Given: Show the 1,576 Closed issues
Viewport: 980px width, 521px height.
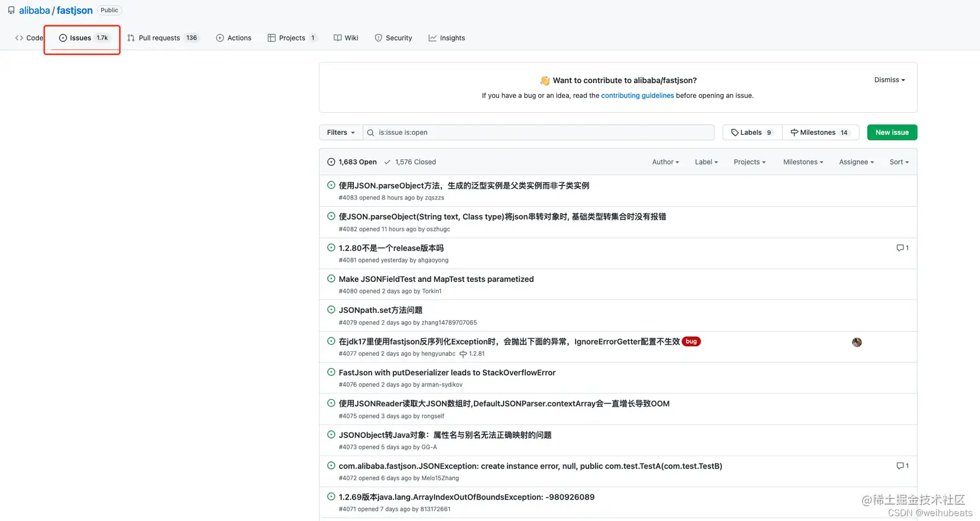Looking at the screenshot, I should tap(410, 162).
